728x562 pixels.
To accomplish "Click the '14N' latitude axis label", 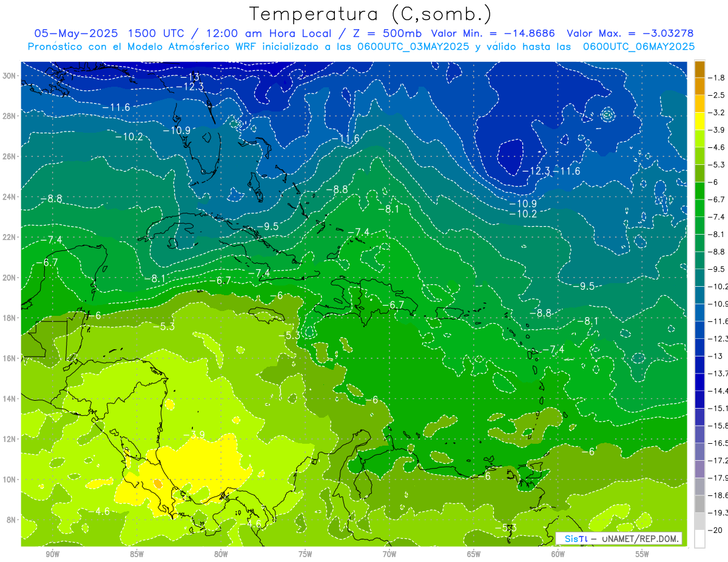I will point(10,398).
